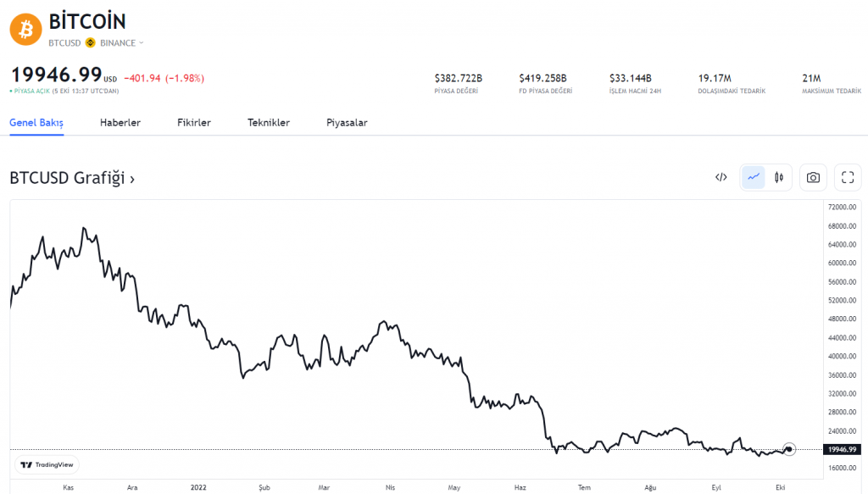
Task: Switch to line chart style
Action: (x=753, y=177)
